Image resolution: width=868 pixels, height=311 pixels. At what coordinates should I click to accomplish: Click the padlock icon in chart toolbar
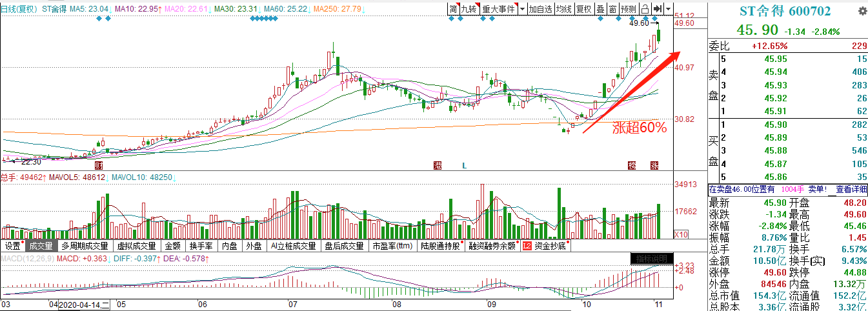click(645, 9)
